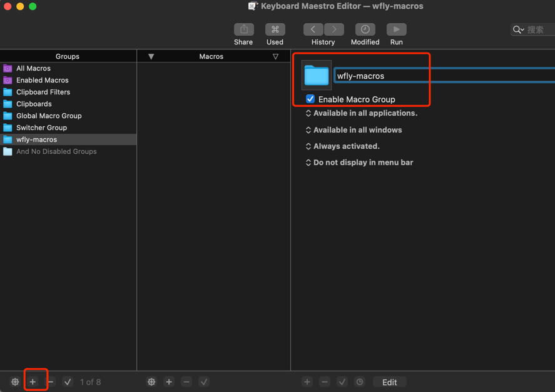Open the Used macros icon
The width and height of the screenshot is (555, 392).
[x=275, y=29]
